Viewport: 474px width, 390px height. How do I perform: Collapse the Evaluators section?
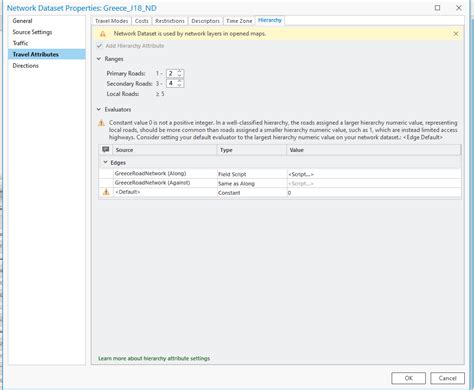point(99,109)
